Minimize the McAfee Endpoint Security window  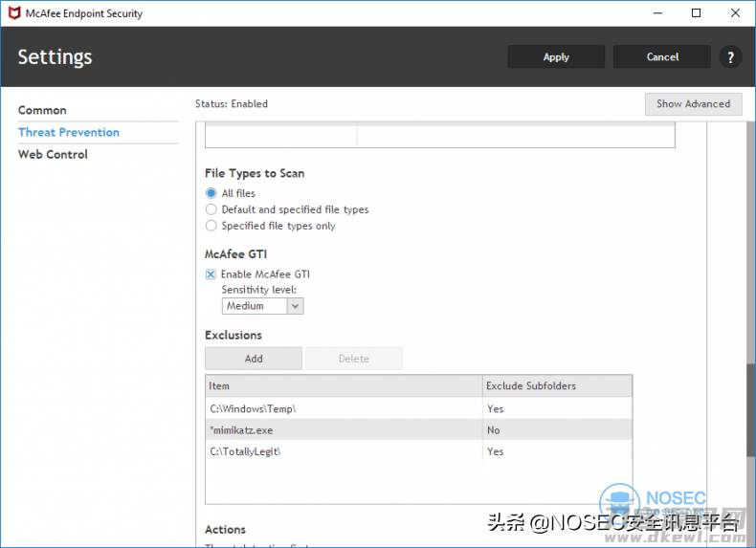point(657,13)
